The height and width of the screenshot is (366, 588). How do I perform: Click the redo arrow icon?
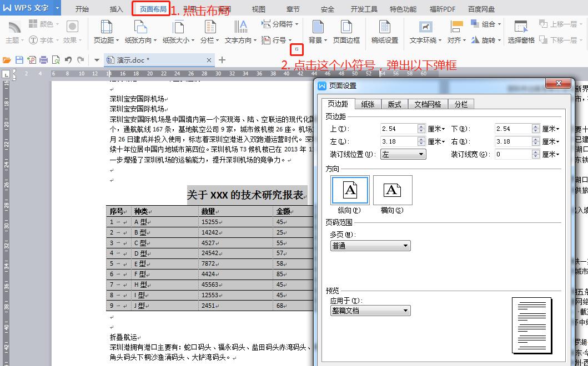(x=81, y=60)
